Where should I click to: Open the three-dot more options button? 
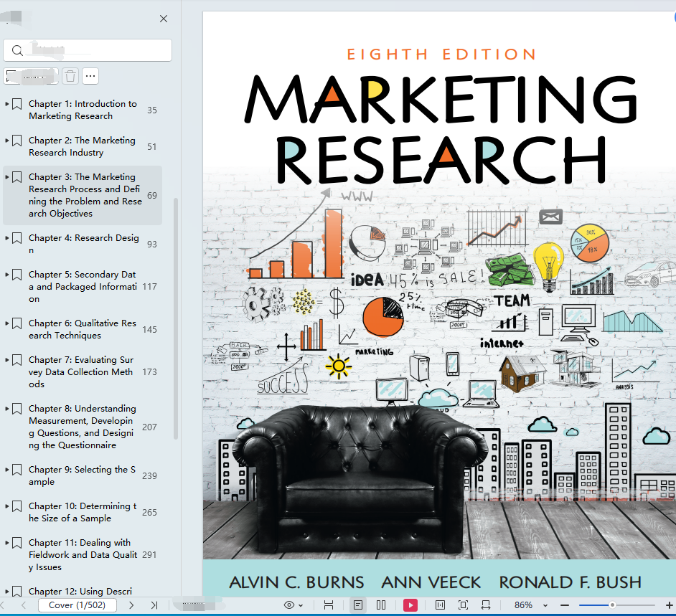(x=90, y=76)
